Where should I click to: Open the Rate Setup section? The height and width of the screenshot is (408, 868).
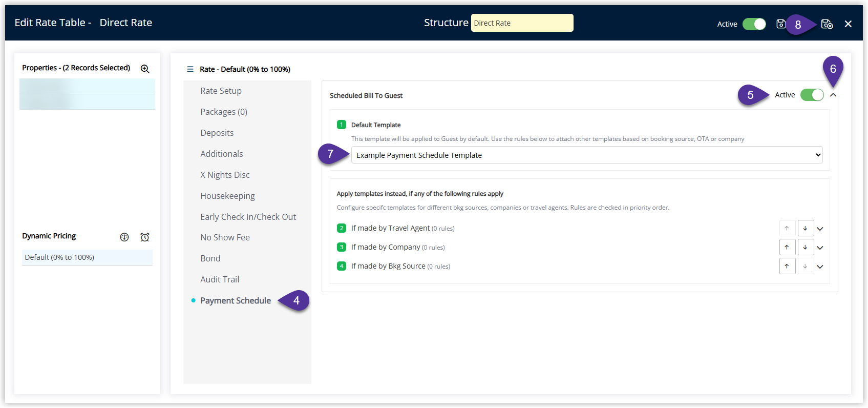tap(221, 91)
